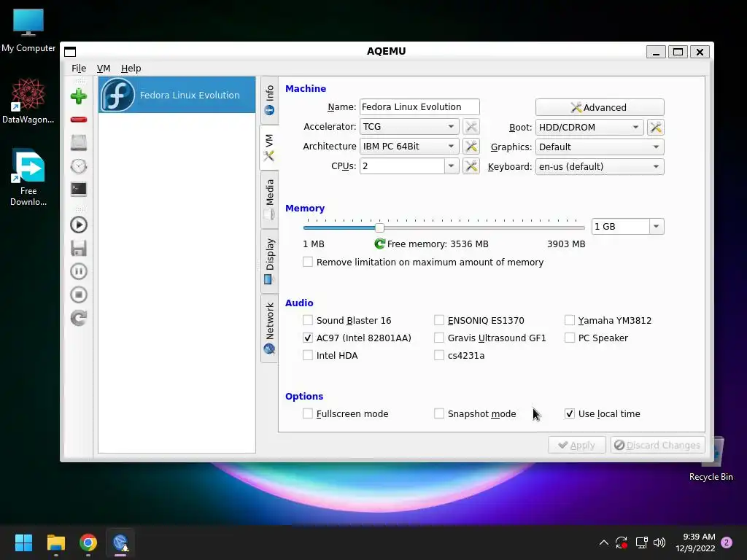Expand the 1 GB memory size dropdown

click(x=656, y=226)
